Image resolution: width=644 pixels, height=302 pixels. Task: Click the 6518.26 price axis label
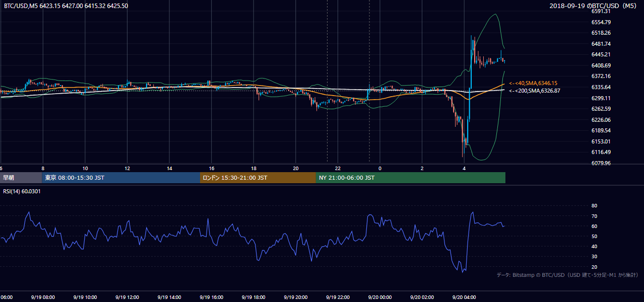601,33
